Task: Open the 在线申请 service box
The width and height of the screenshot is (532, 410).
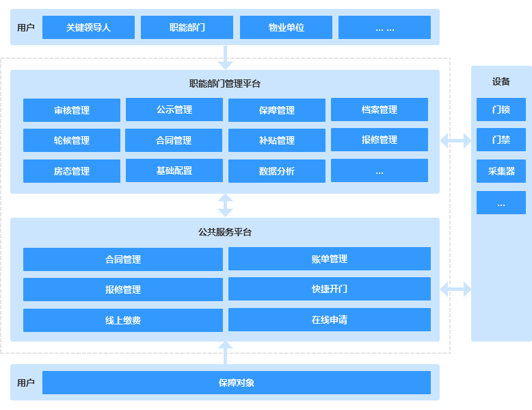Action: (x=330, y=320)
